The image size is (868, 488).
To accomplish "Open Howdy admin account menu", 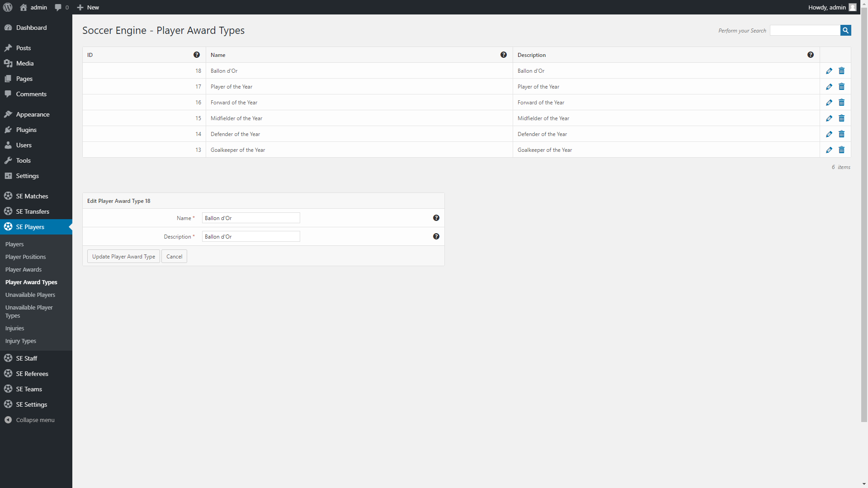I will click(x=831, y=7).
